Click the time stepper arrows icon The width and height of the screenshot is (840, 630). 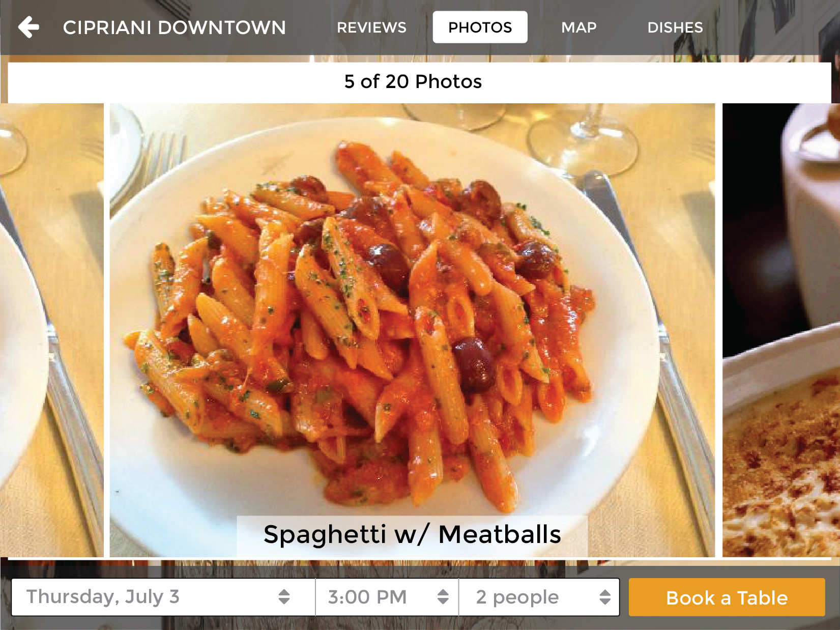point(443,597)
